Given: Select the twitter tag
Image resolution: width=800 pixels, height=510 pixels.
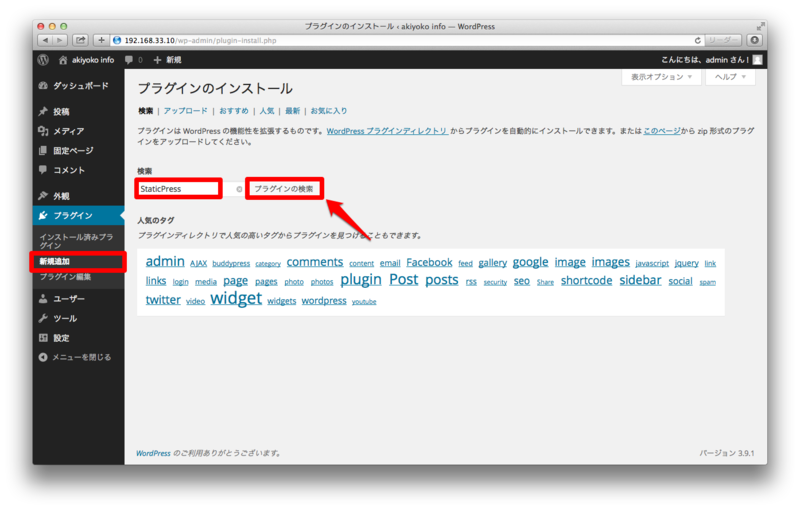Looking at the screenshot, I should 163,300.
